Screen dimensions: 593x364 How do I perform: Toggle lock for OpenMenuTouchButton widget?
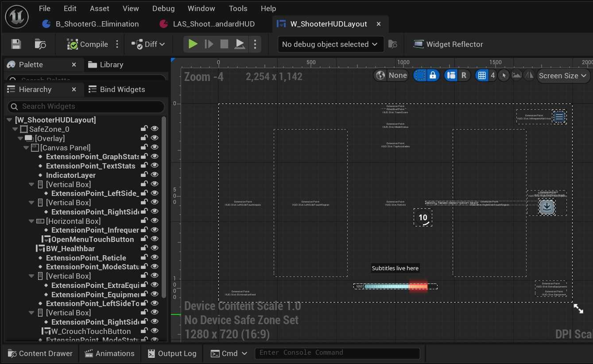point(144,239)
